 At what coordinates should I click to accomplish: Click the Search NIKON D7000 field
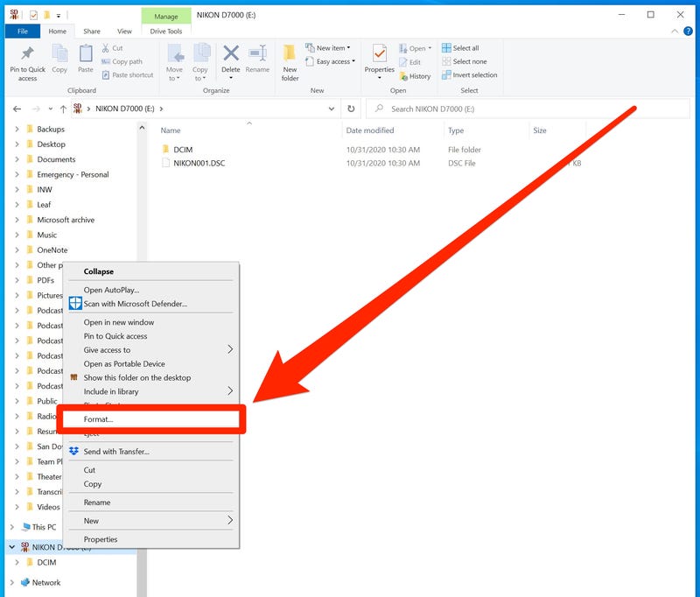click(528, 109)
